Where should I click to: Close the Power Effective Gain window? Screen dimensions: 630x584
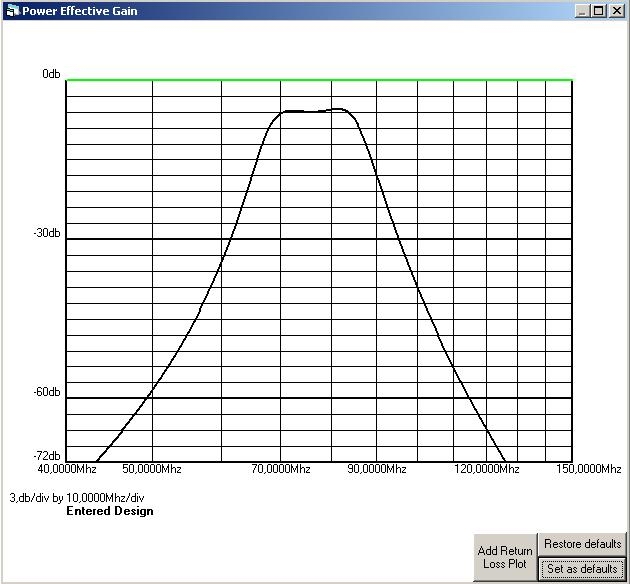point(616,10)
